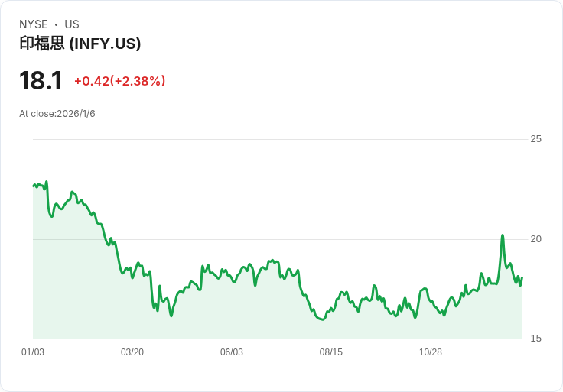Select the red +0.42(+2.38%) price change
The width and height of the screenshot is (563, 392).
click(120, 81)
